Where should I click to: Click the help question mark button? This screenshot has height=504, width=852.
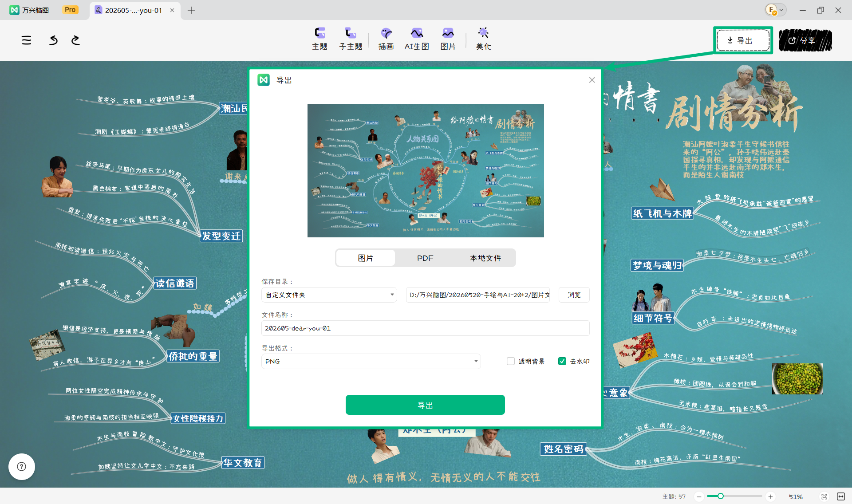[22, 467]
